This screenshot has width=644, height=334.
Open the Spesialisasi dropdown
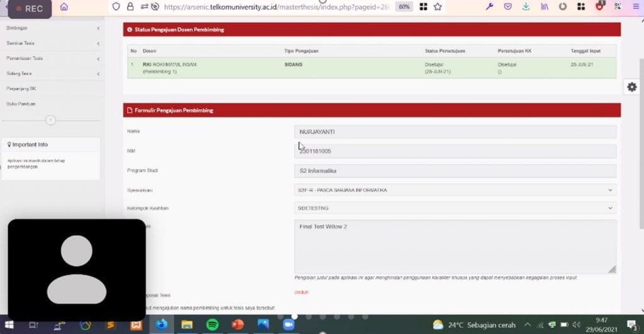(x=455, y=190)
